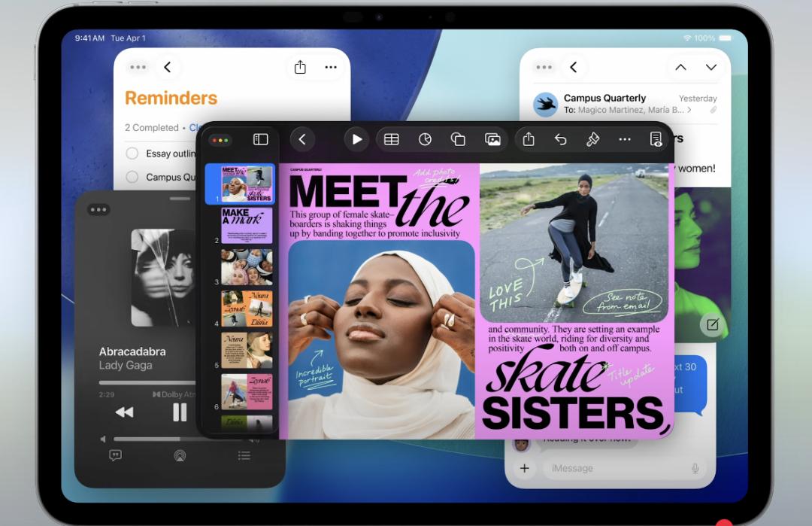Click the battery indicator in status bar
The image size is (812, 526).
[x=726, y=38]
